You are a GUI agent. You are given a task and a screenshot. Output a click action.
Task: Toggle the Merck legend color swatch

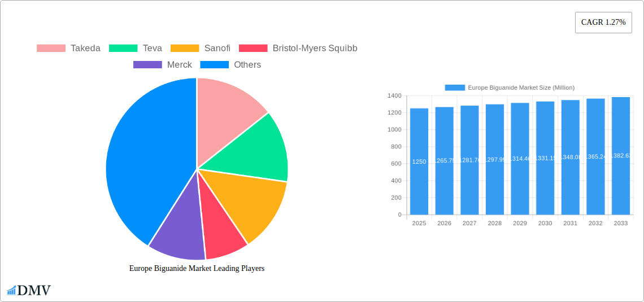pos(147,65)
